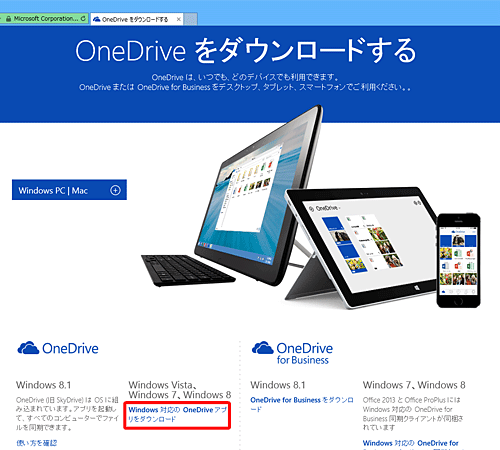Open Windows 対応の OneDrive アプリをダウンロード link
This screenshot has height=450, width=500.
point(177,414)
